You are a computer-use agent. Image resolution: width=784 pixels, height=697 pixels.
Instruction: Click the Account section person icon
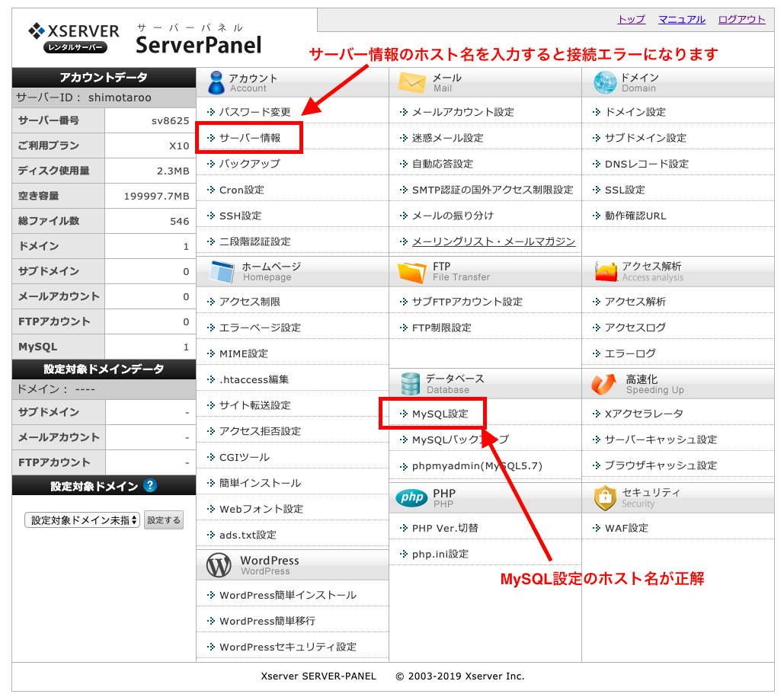(216, 82)
